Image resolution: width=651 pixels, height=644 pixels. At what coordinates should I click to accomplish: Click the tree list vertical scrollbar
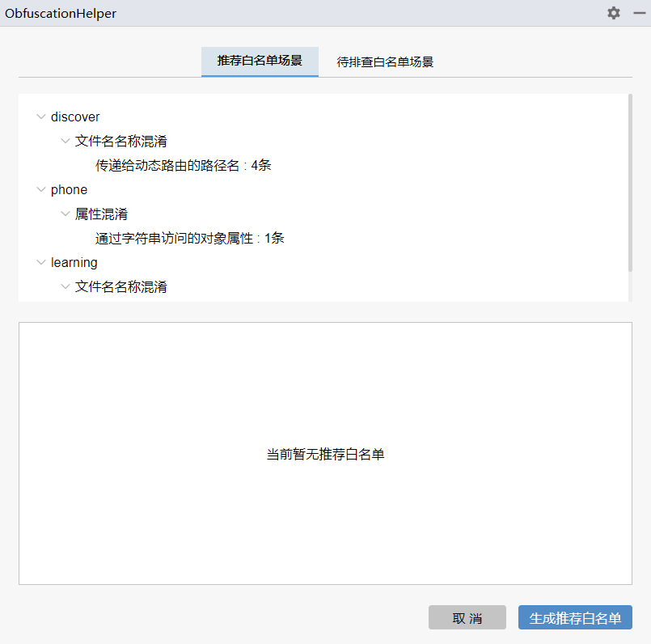[629, 182]
